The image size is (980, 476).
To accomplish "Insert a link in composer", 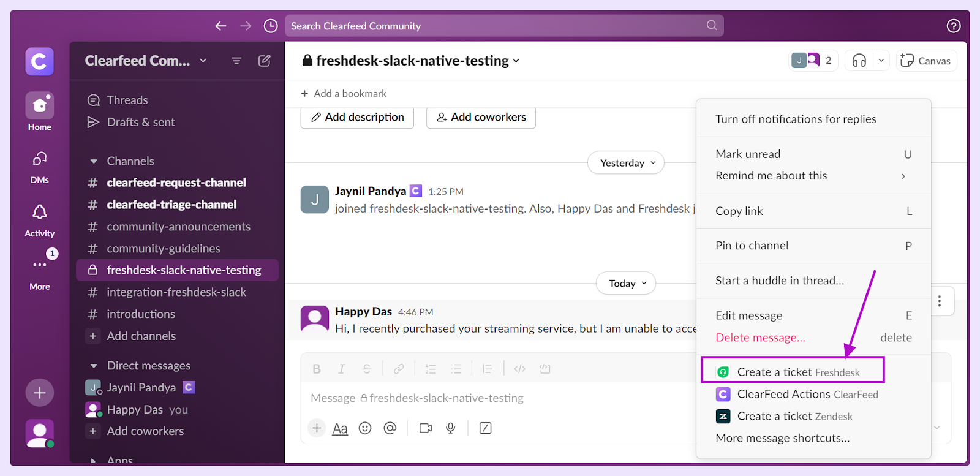I will coord(399,369).
